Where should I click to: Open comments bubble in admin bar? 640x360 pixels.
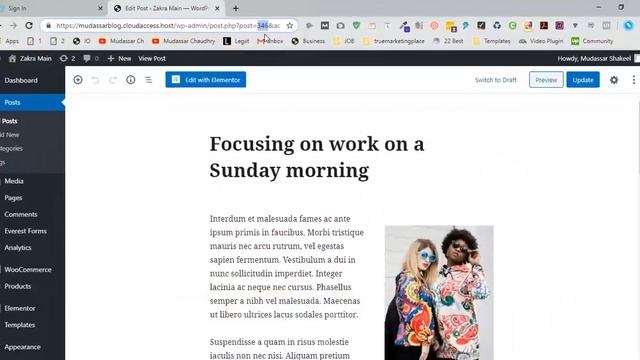tap(91, 58)
